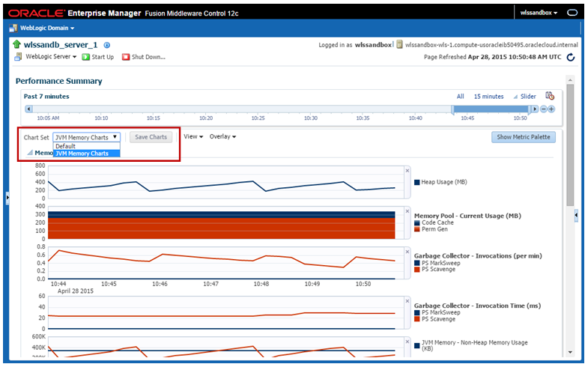Click the server information icon next to wlssandb_server_1
The image size is (588, 367).
point(107,45)
